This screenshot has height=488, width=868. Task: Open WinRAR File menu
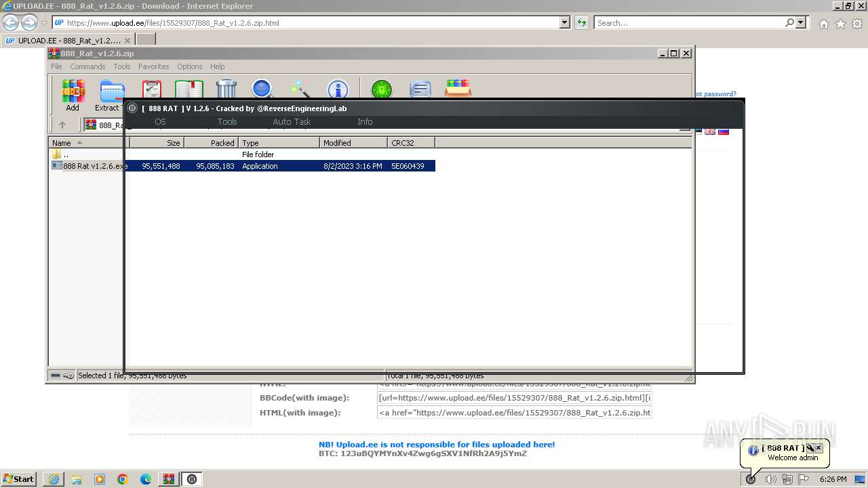click(x=56, y=66)
